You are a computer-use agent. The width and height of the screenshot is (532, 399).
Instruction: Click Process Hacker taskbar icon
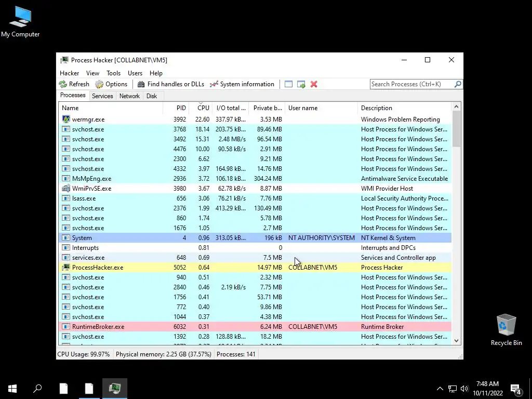[115, 389]
